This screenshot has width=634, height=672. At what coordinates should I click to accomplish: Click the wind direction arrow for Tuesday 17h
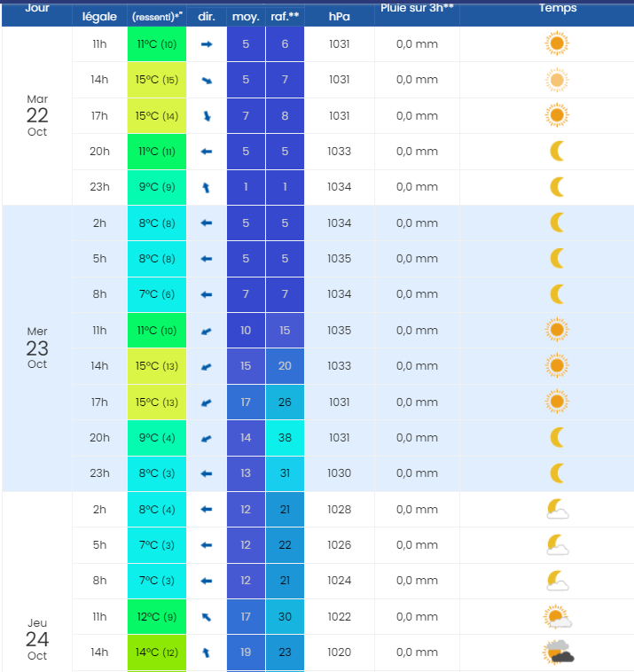point(207,115)
